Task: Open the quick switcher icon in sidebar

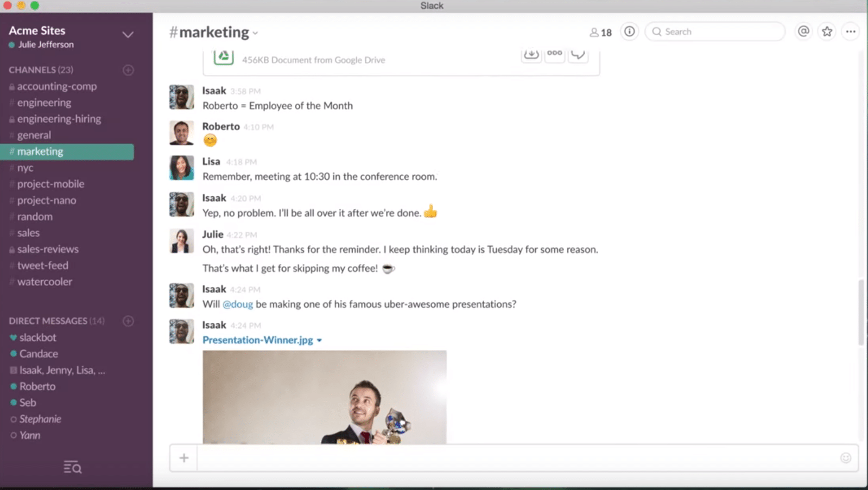Action: point(72,467)
